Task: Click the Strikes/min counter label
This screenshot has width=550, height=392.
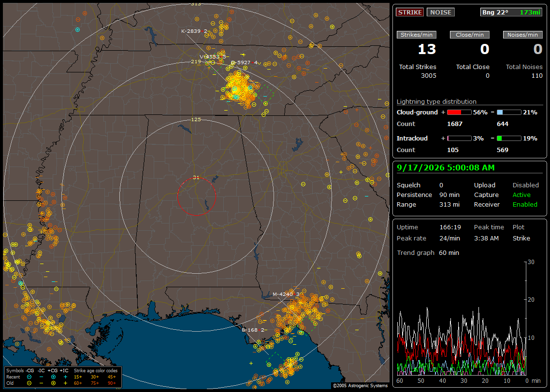Action: click(x=417, y=35)
